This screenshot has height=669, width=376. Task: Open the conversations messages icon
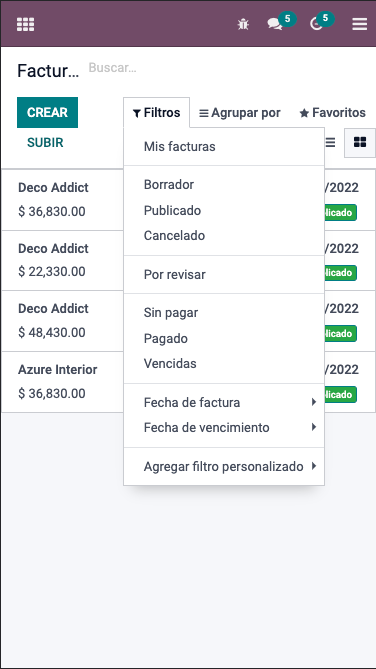275,24
